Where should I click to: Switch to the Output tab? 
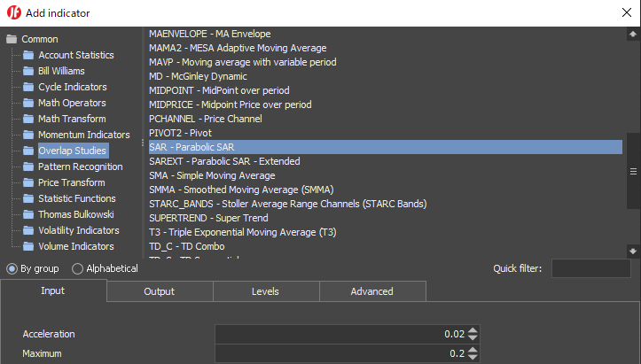(x=159, y=291)
